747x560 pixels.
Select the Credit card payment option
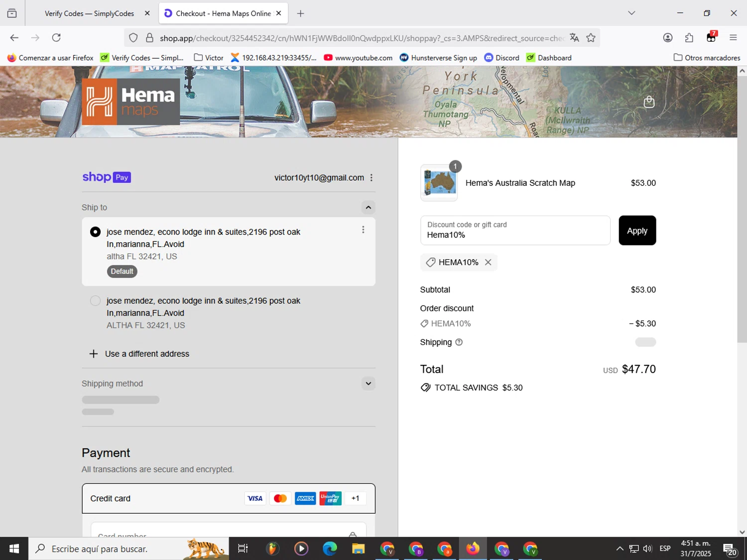(x=229, y=498)
